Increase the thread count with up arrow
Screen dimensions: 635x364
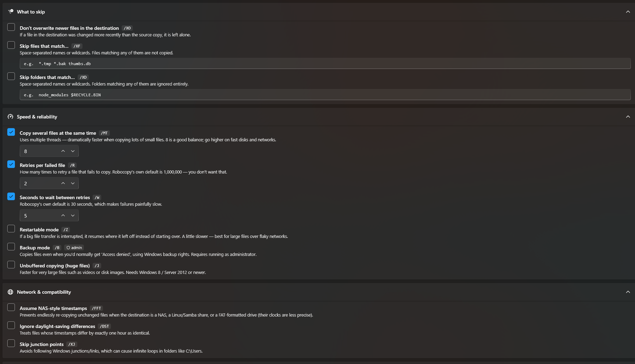(x=63, y=151)
